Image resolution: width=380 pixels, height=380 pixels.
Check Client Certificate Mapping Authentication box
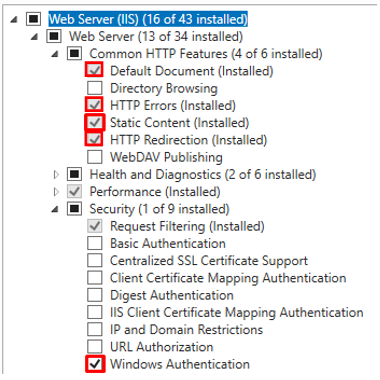click(x=95, y=278)
